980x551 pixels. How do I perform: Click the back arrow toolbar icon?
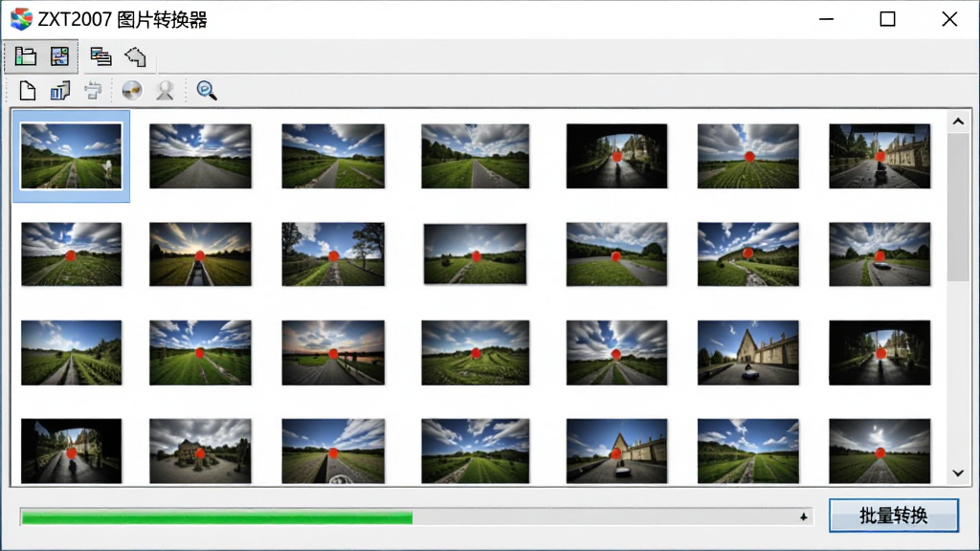[135, 56]
